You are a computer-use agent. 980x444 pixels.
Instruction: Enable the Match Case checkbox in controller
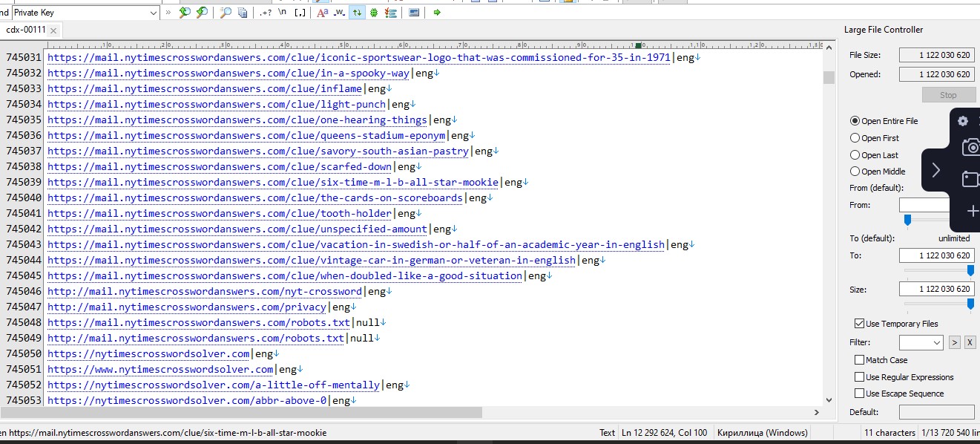point(859,360)
